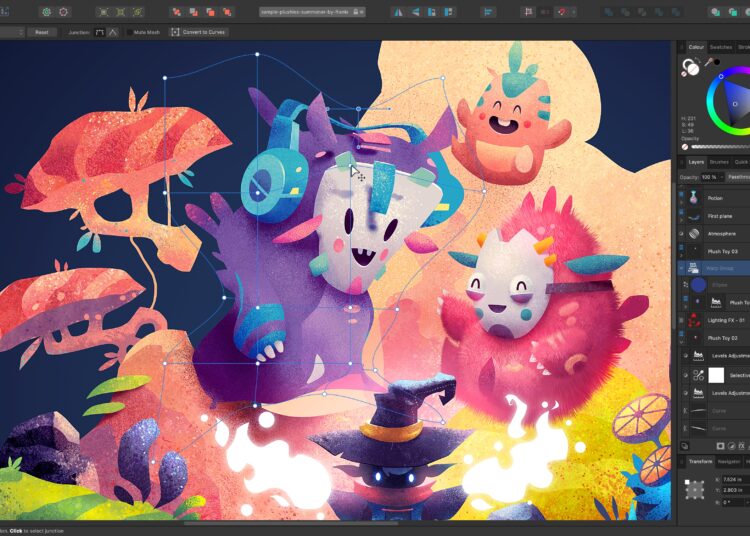Click the Flip Horizontal icon

pos(398,12)
